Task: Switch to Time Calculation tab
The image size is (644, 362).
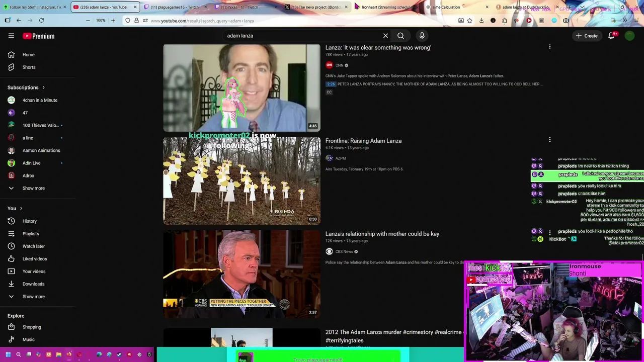Action: (457, 7)
